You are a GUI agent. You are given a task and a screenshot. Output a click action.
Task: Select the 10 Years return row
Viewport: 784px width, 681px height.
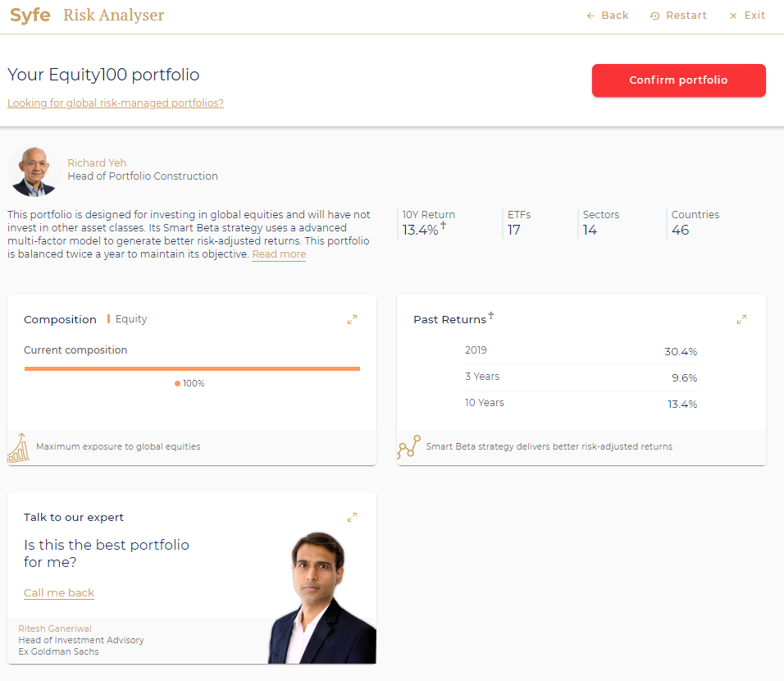coord(581,404)
